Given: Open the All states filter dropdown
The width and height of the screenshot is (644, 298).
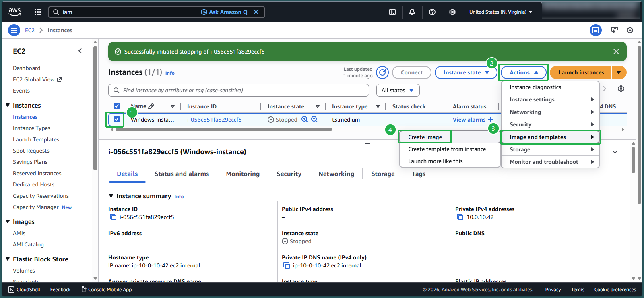Looking at the screenshot, I should [x=398, y=90].
